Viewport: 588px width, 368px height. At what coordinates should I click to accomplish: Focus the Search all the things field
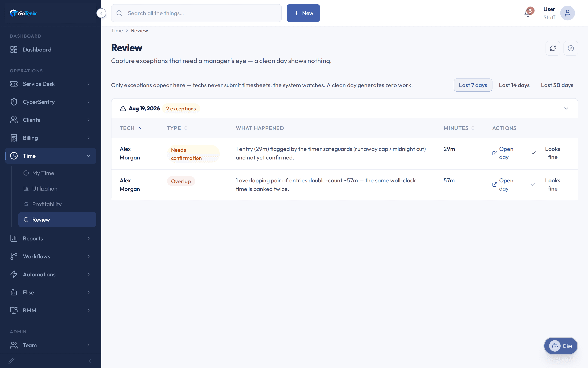(x=196, y=13)
